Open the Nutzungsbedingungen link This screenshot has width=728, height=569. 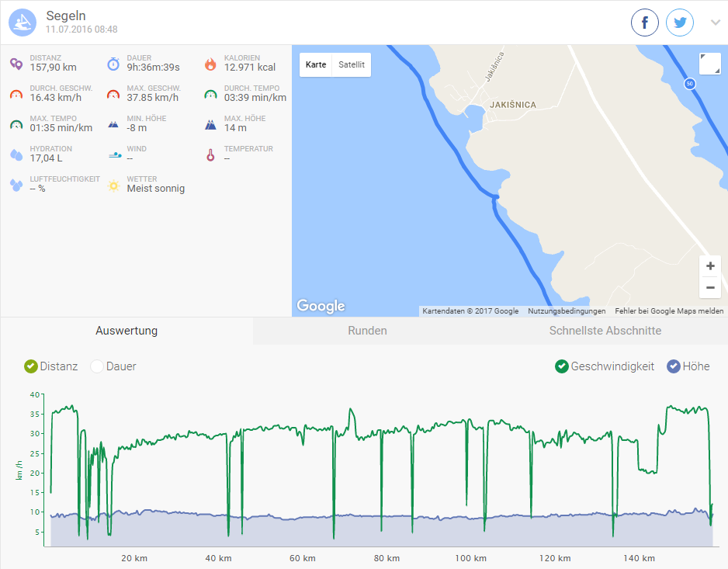click(x=567, y=311)
